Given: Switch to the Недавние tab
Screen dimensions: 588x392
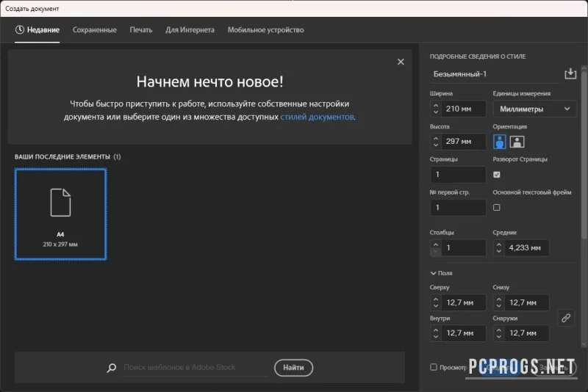Looking at the screenshot, I should point(37,30).
